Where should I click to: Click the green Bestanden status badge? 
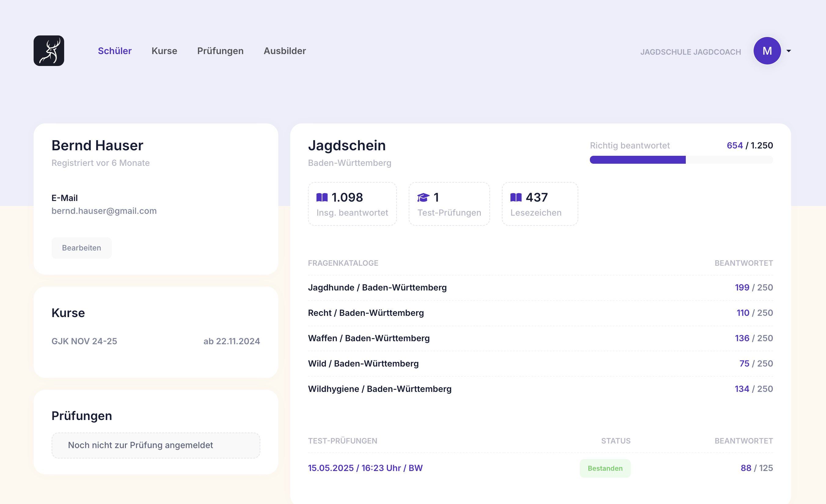(x=605, y=468)
